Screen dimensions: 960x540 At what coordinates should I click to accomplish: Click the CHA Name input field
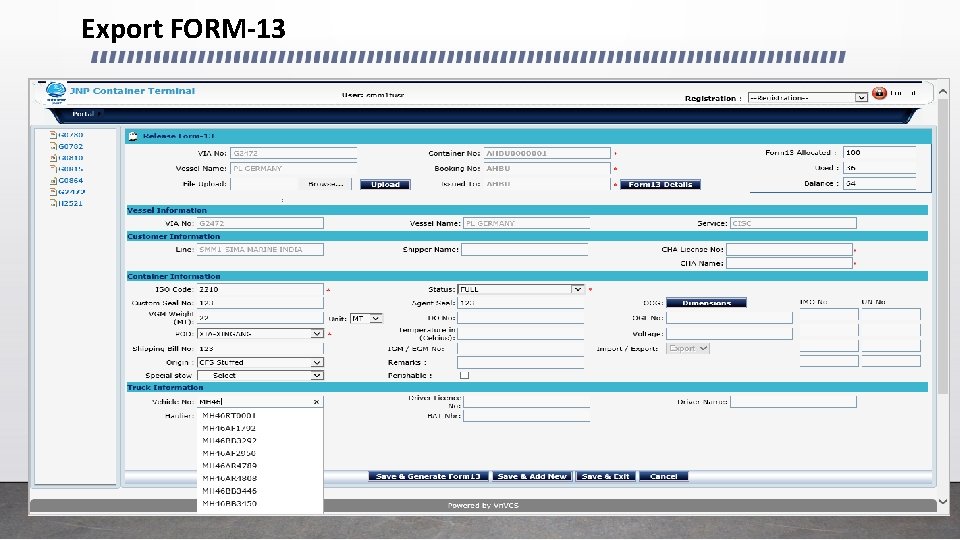(x=790, y=263)
